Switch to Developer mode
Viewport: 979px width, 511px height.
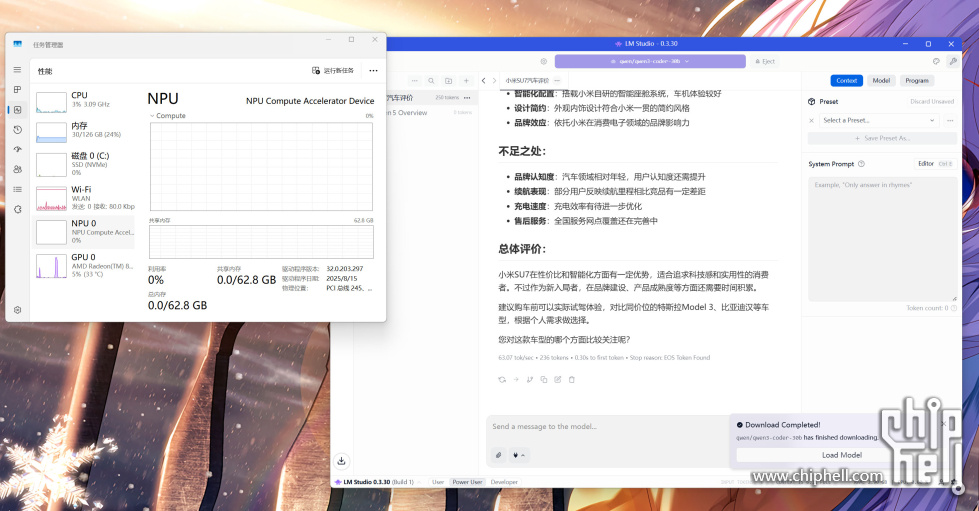pos(504,482)
